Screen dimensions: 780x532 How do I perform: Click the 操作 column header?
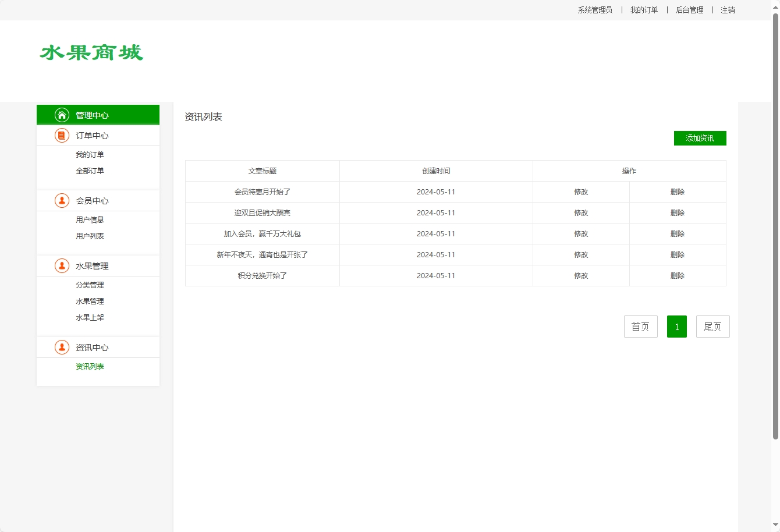tap(629, 171)
